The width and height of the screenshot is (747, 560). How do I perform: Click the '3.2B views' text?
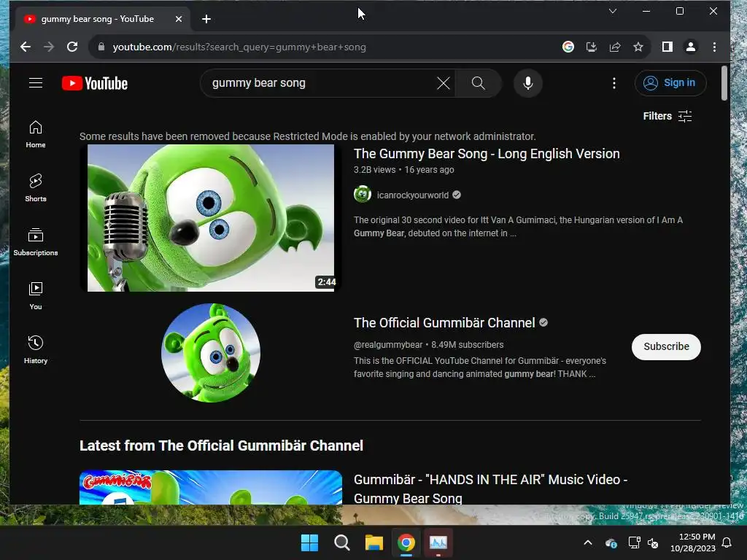(374, 169)
